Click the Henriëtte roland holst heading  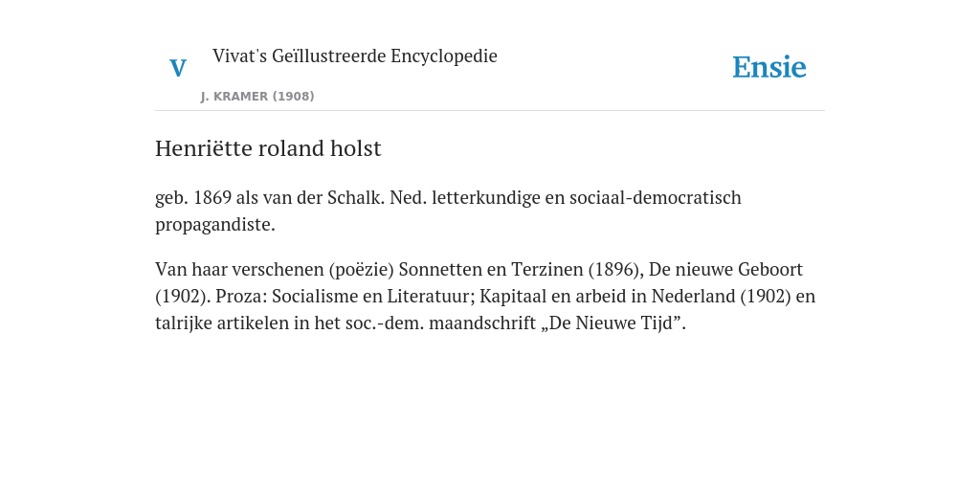pos(268,148)
